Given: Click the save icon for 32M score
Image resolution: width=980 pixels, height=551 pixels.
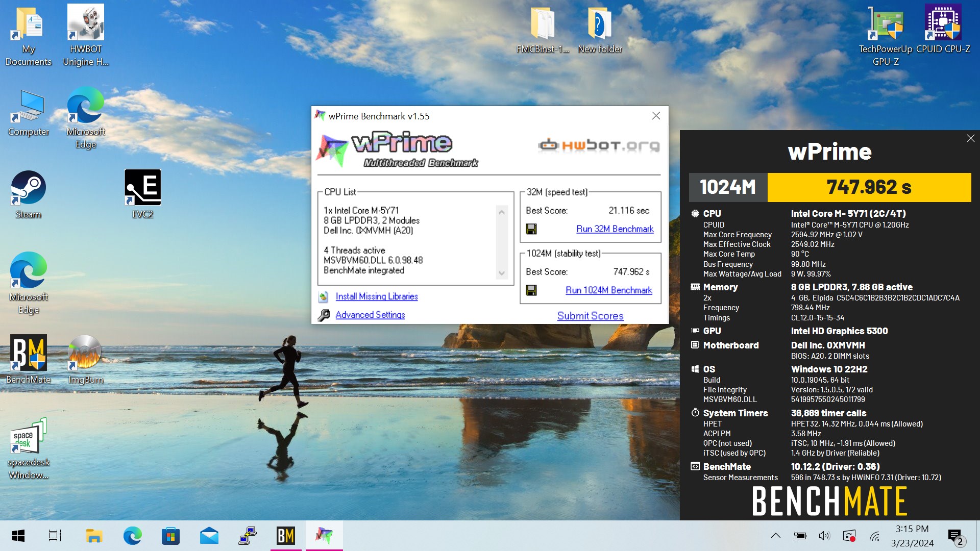Looking at the screenshot, I should click(531, 229).
